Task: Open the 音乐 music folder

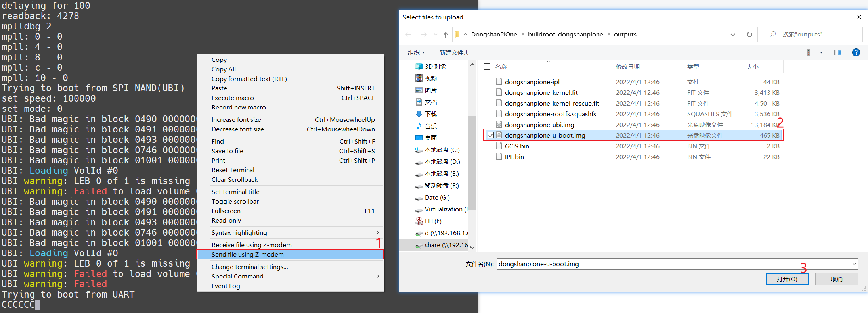Action: click(x=430, y=126)
